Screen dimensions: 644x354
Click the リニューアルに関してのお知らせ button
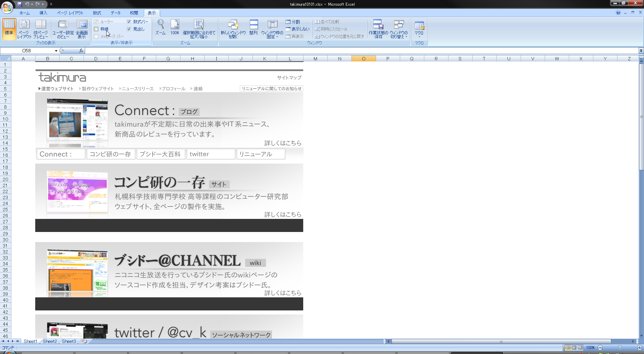(x=271, y=88)
